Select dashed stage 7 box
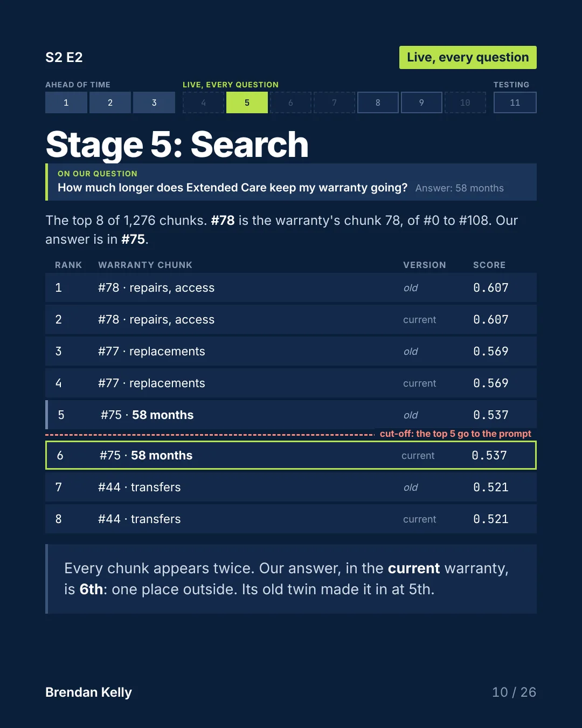Image resolution: width=582 pixels, height=728 pixels. point(334,102)
